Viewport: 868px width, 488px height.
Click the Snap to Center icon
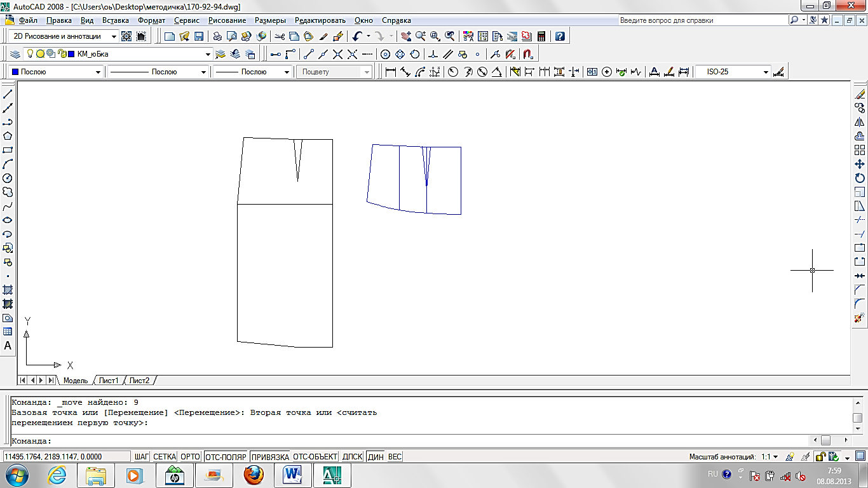point(386,54)
